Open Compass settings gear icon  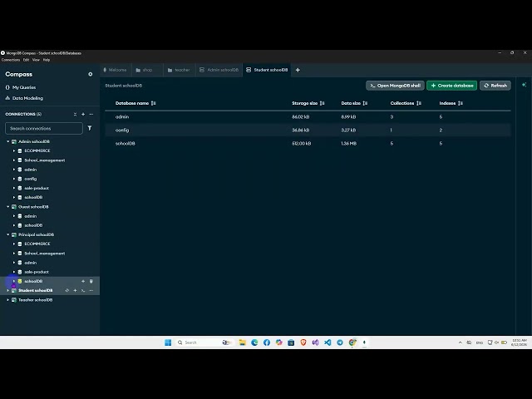coord(91,74)
